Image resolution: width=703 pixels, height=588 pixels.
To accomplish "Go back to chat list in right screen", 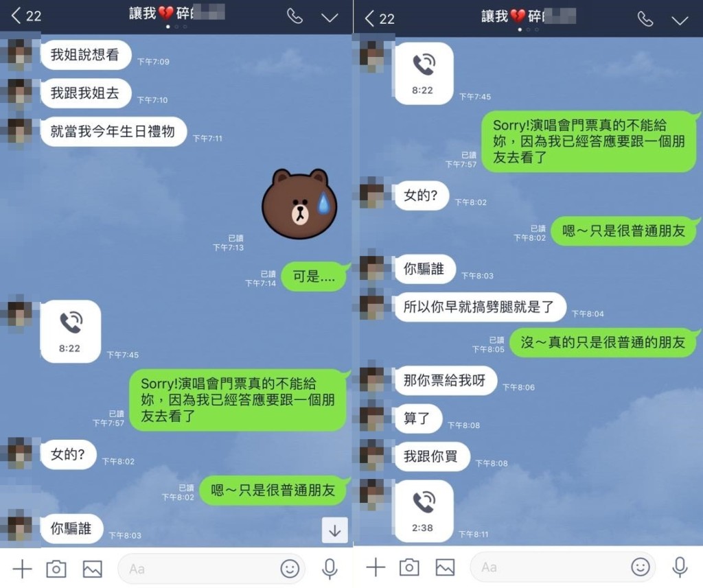I will 379,19.
